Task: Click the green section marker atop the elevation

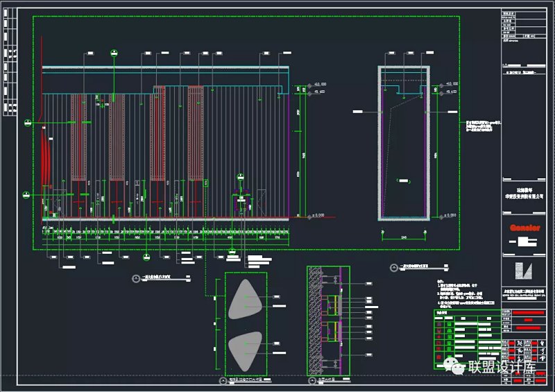Action: pyautogui.click(x=114, y=52)
